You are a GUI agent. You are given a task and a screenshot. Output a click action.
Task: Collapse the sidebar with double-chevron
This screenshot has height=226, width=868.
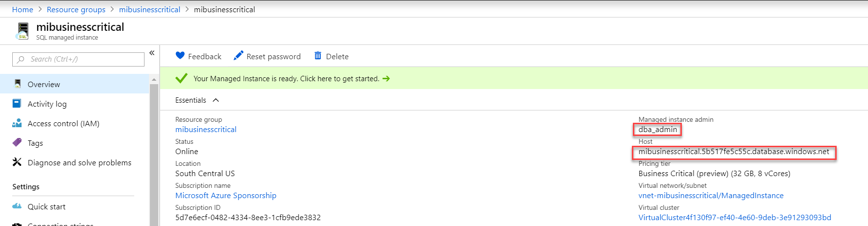click(152, 53)
